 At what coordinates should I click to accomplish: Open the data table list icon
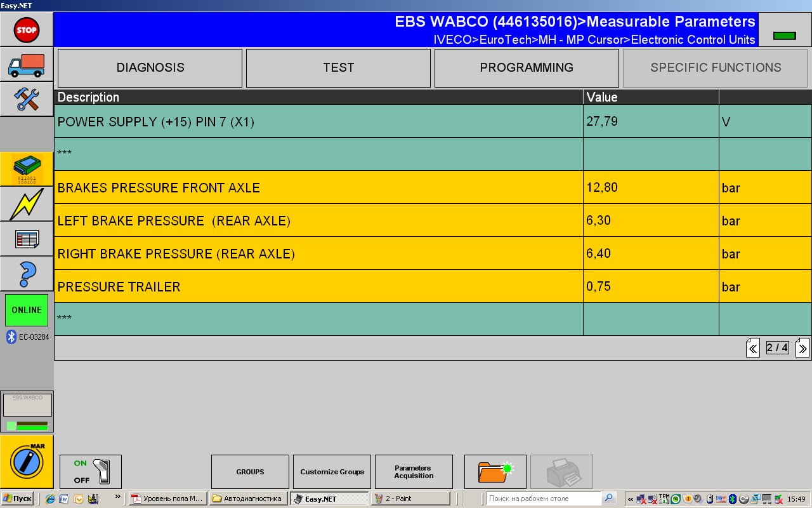pyautogui.click(x=27, y=239)
